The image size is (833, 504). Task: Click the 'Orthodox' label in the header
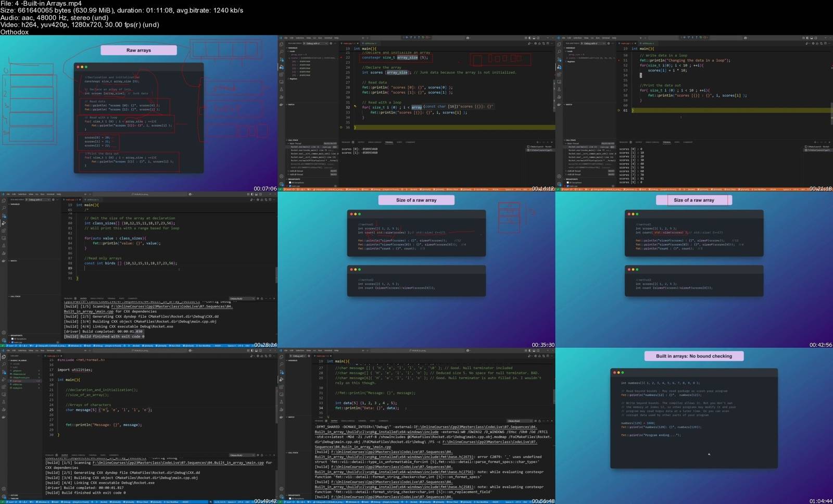(x=15, y=32)
